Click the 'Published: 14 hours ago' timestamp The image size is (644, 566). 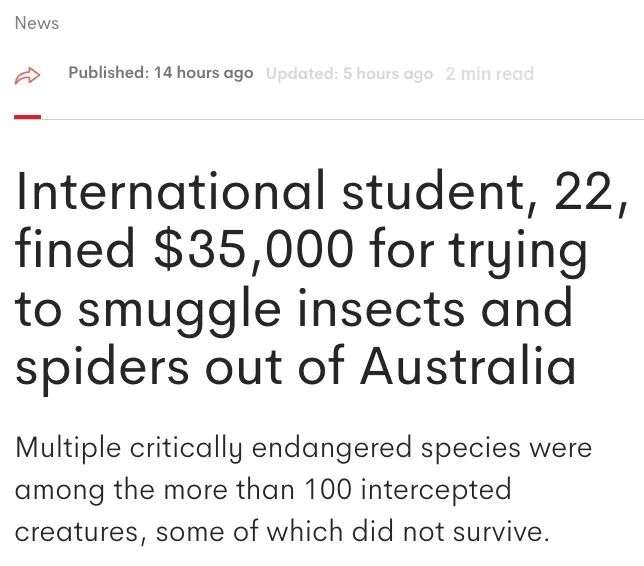click(x=160, y=74)
